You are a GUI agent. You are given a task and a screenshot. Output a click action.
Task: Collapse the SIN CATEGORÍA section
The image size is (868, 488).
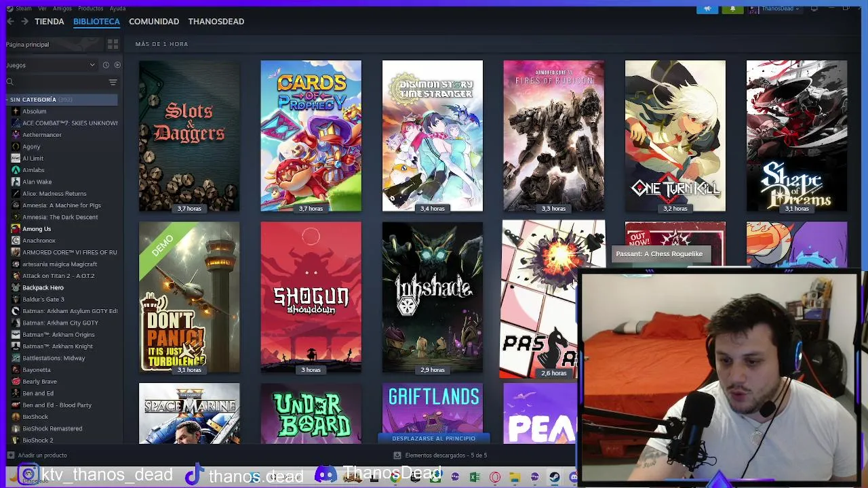[x=61, y=100]
